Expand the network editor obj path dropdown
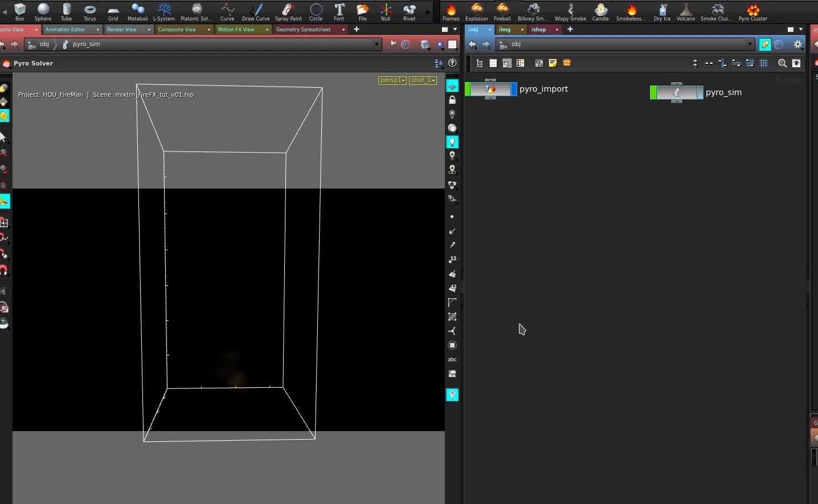818x504 pixels. point(749,44)
